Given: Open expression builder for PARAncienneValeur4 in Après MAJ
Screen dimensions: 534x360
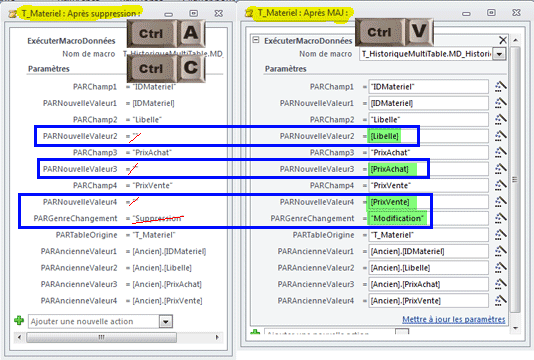Looking at the screenshot, I should tap(500, 300).
